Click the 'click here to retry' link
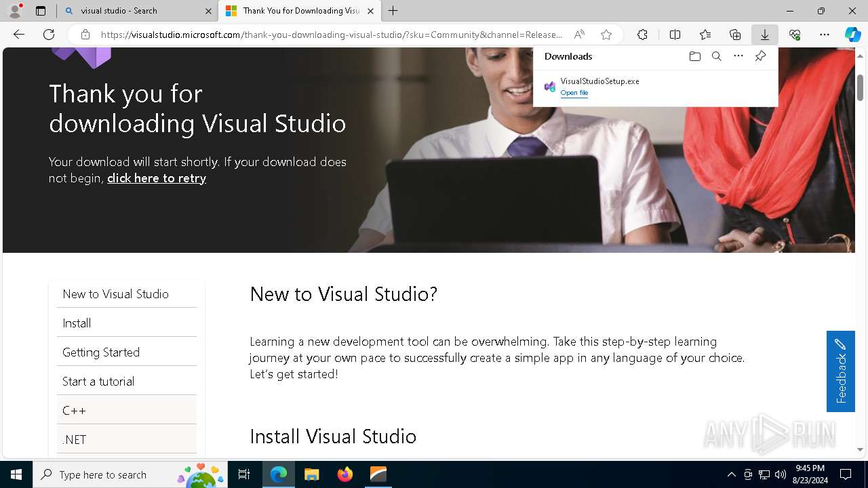 coord(157,178)
